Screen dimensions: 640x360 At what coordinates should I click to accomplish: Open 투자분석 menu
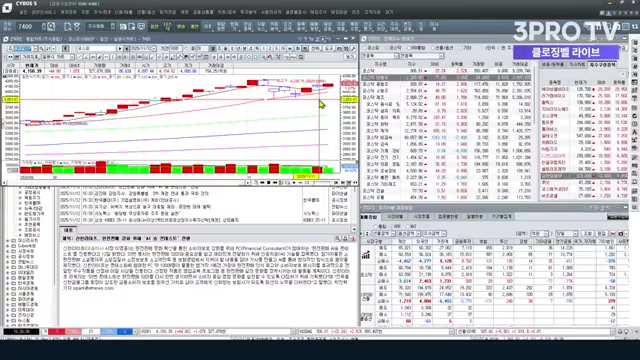click(x=248, y=13)
